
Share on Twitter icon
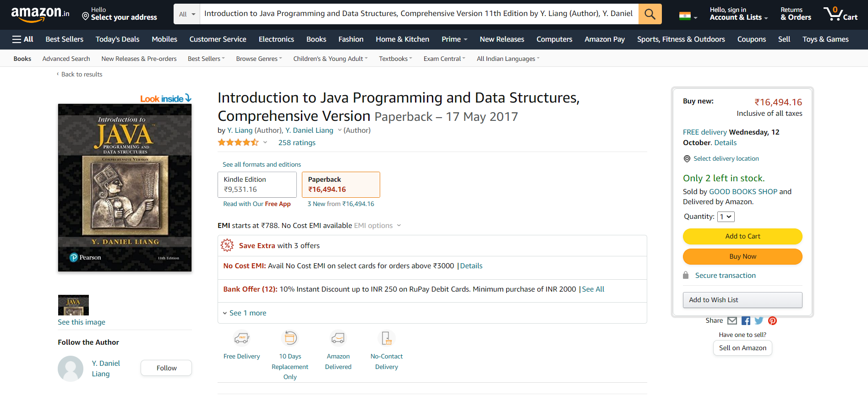point(759,320)
